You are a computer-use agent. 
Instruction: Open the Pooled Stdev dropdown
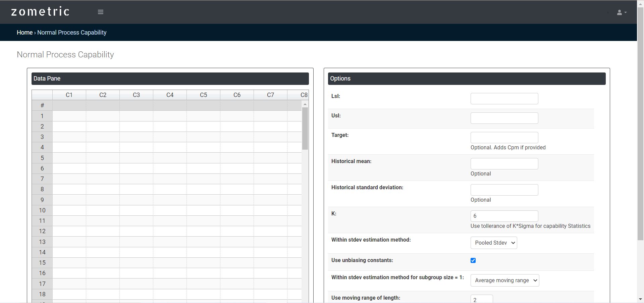(x=493, y=243)
